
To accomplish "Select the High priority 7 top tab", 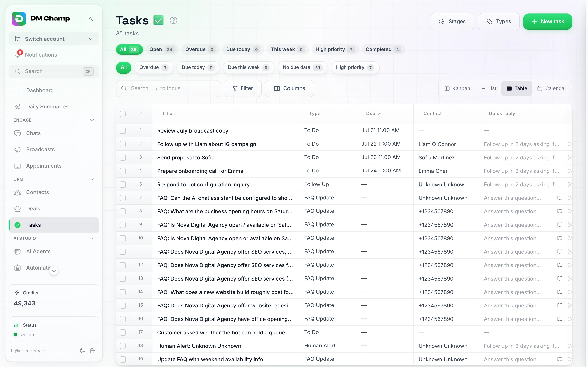I will click(335, 49).
